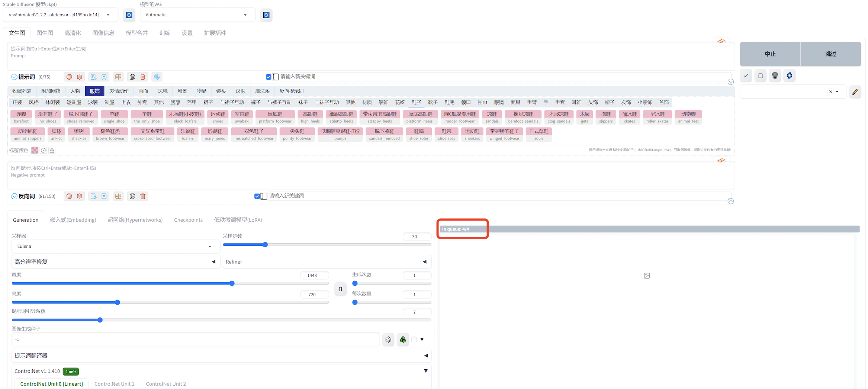Click the trash bin icon below 中止
Screen dimensions: 868x389
click(x=775, y=76)
